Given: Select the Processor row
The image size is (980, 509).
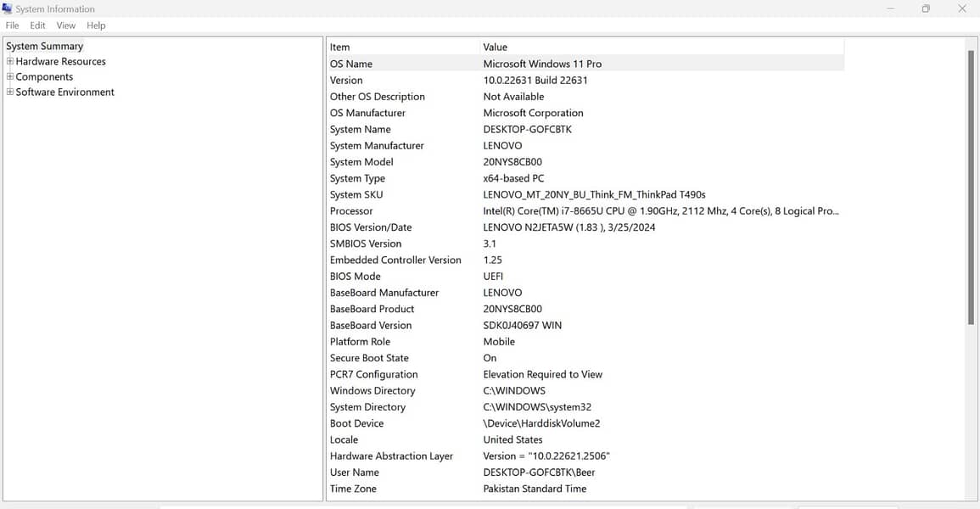Looking at the screenshot, I should 351,211.
